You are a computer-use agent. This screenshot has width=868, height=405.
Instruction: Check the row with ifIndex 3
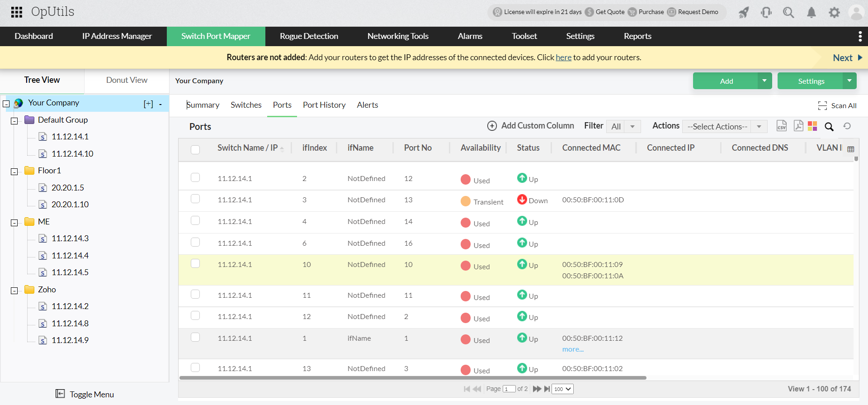coord(195,199)
